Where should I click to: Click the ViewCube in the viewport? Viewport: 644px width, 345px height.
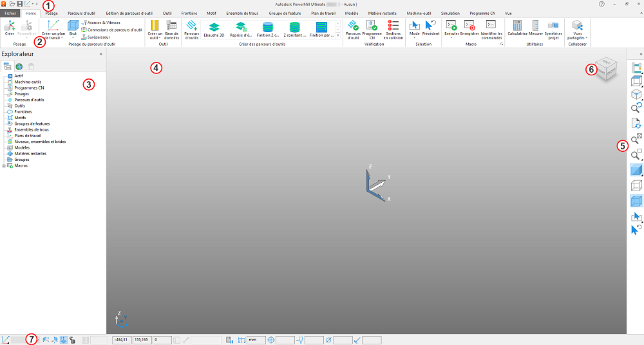(x=606, y=69)
